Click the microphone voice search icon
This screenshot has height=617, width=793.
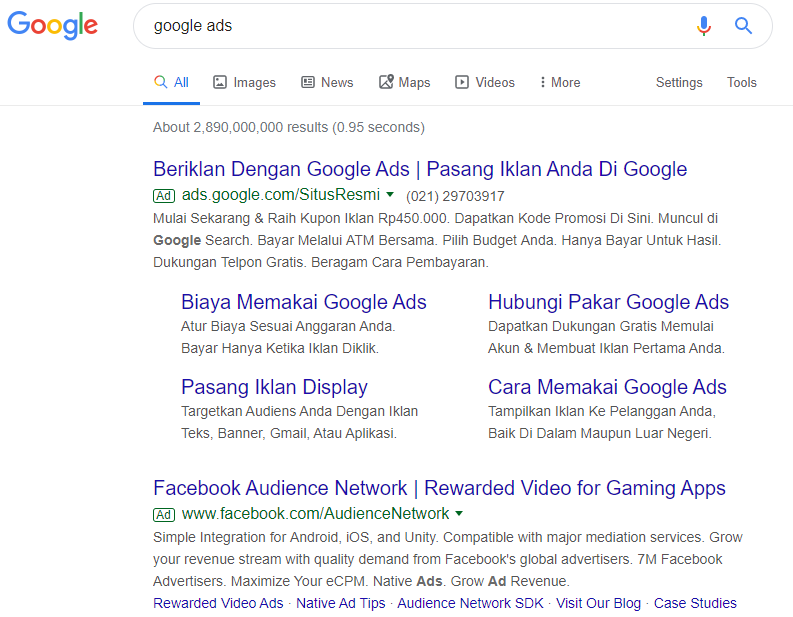(x=703, y=25)
